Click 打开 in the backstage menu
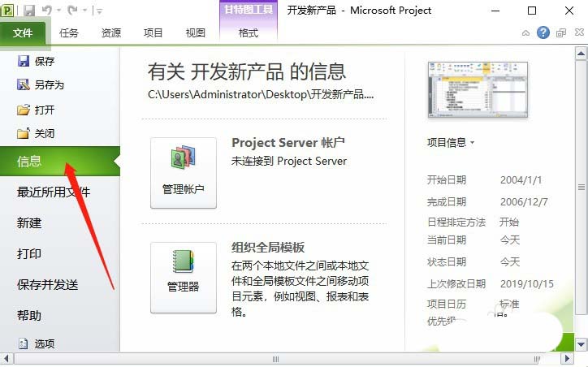This screenshot has height=367, width=588. pos(36,110)
